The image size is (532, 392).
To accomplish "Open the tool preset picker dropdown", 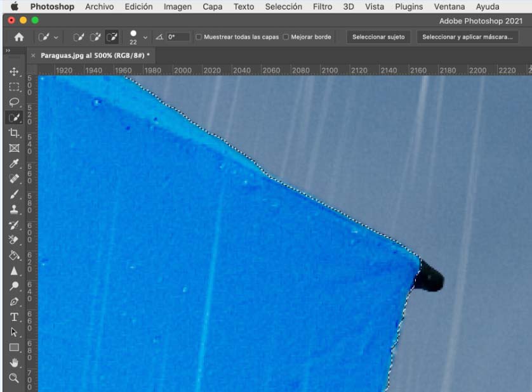I will coord(49,37).
